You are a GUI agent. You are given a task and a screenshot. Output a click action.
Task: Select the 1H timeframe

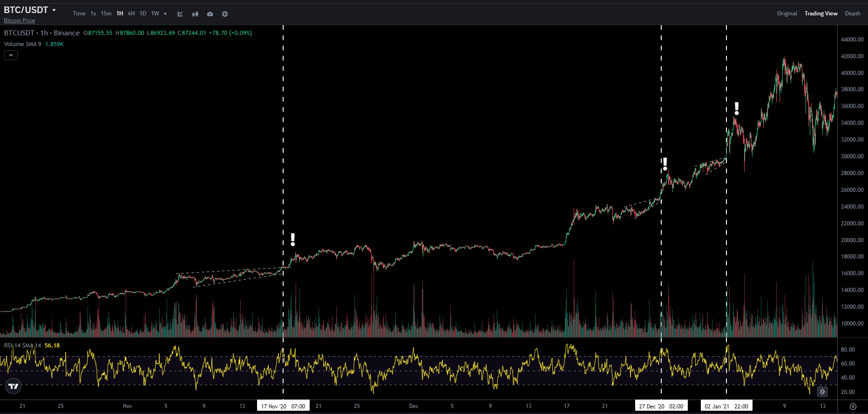coord(120,14)
